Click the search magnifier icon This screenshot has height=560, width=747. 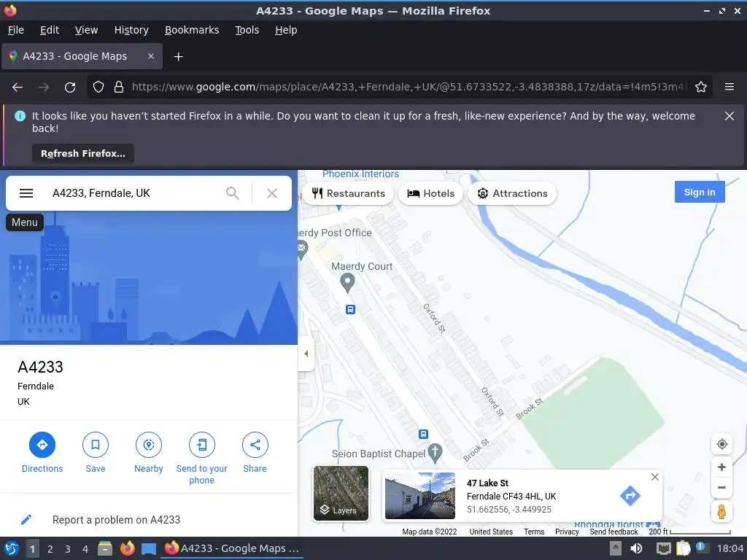233,193
